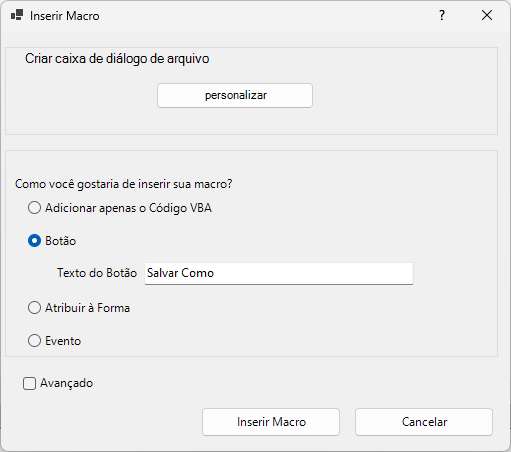Pick the Evento radio circle

pyautogui.click(x=34, y=341)
